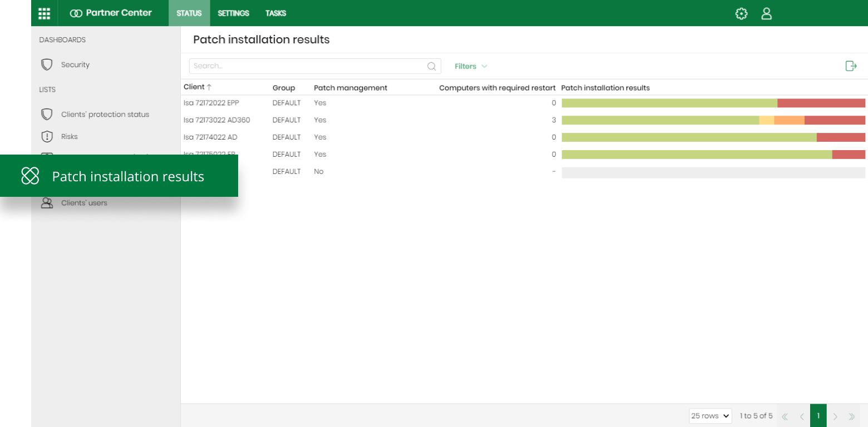
Task: Click Patch installation results column header
Action: (605, 88)
